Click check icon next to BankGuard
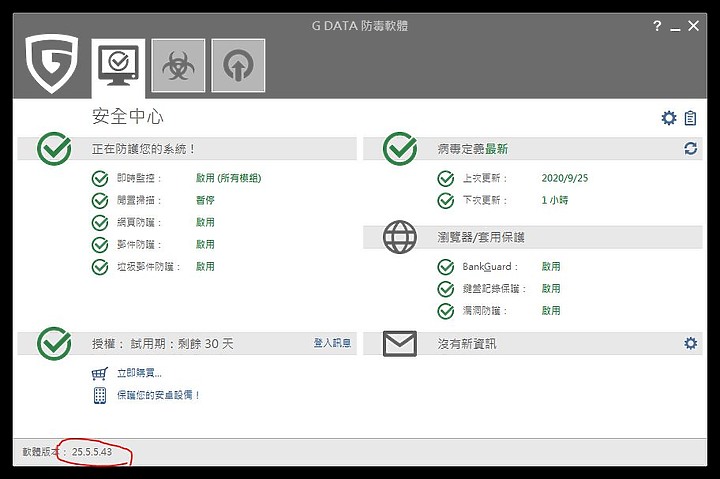This screenshot has width=720, height=479. (446, 266)
